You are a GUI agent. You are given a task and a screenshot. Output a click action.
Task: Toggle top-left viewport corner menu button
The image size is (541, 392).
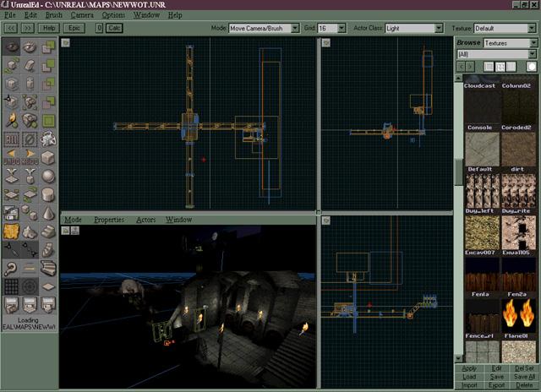pos(66,42)
